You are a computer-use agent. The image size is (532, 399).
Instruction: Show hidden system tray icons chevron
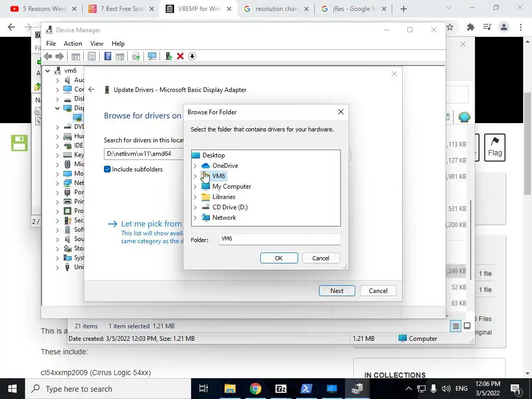coord(409,389)
